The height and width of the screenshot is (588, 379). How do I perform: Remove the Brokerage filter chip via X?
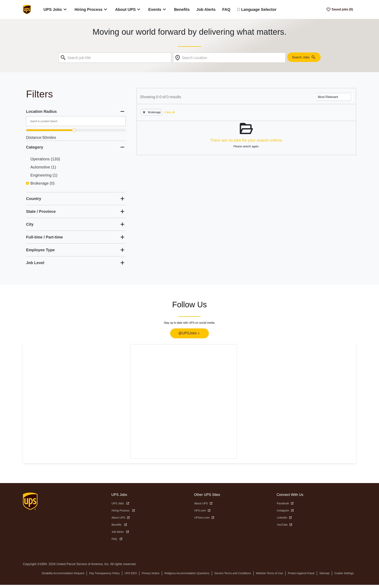pyautogui.click(x=144, y=112)
